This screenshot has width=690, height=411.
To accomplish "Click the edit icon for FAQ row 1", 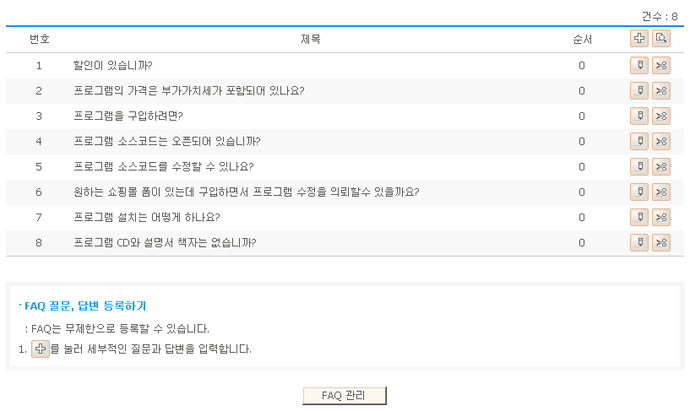I will [x=640, y=66].
